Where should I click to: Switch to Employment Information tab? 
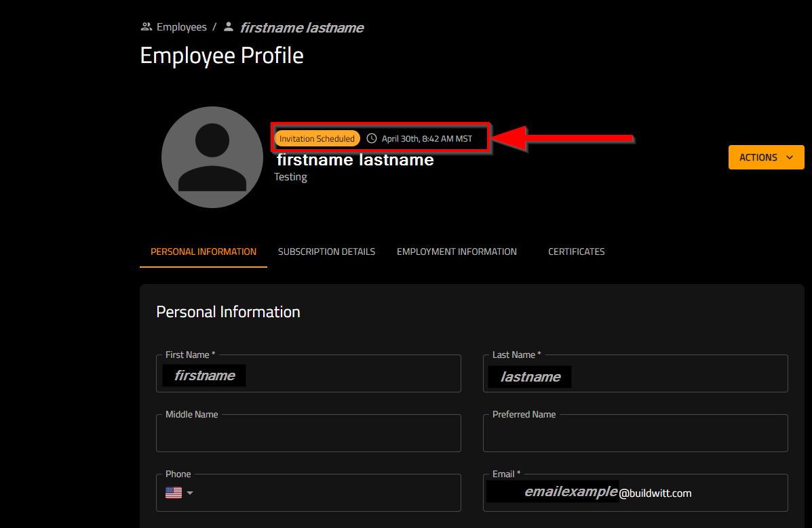(457, 251)
